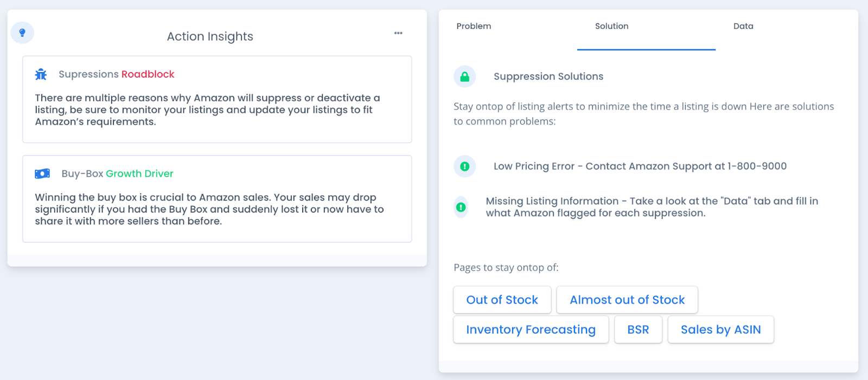
Task: Click the lightbulb insights icon
Action: 22,33
